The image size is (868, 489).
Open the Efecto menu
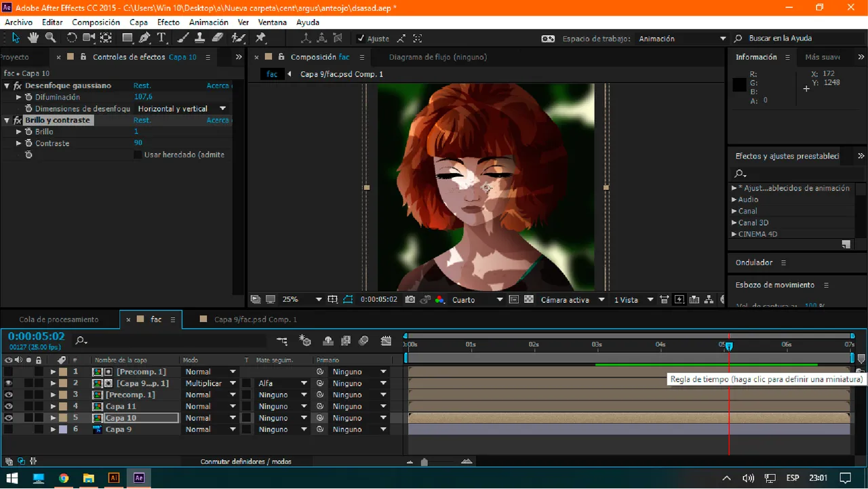(168, 22)
